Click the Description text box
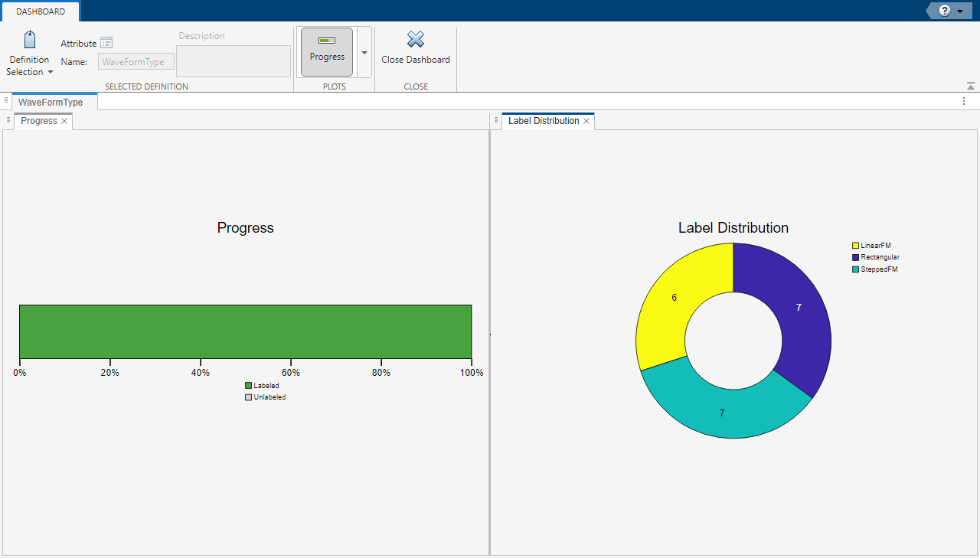The image size is (980, 558). click(x=234, y=61)
